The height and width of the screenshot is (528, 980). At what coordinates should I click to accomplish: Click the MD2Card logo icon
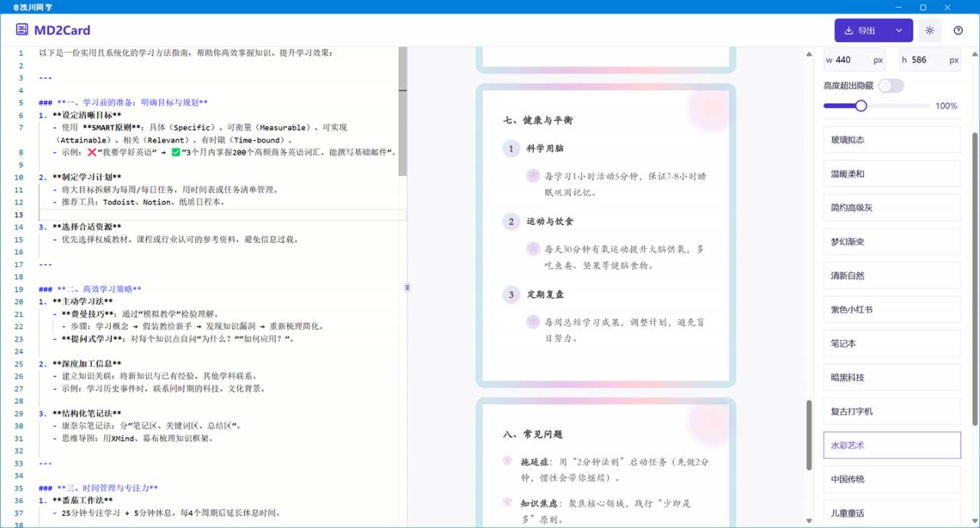(x=21, y=30)
